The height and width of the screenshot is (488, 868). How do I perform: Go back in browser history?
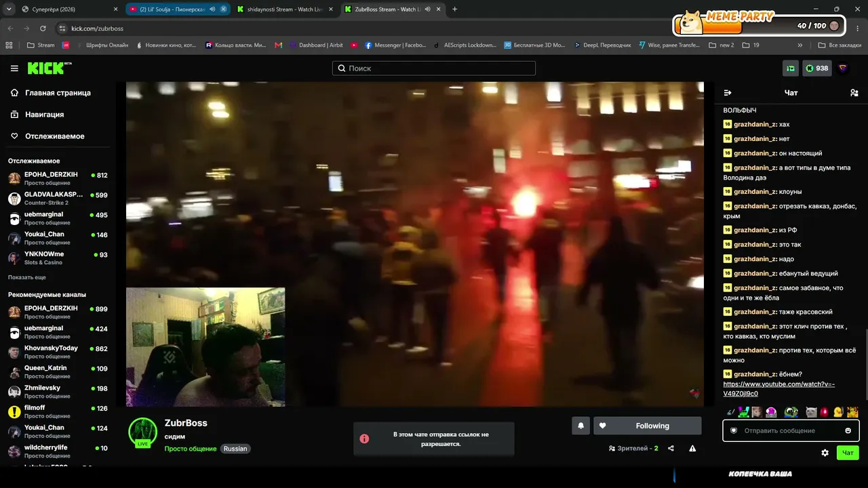pos(10,28)
